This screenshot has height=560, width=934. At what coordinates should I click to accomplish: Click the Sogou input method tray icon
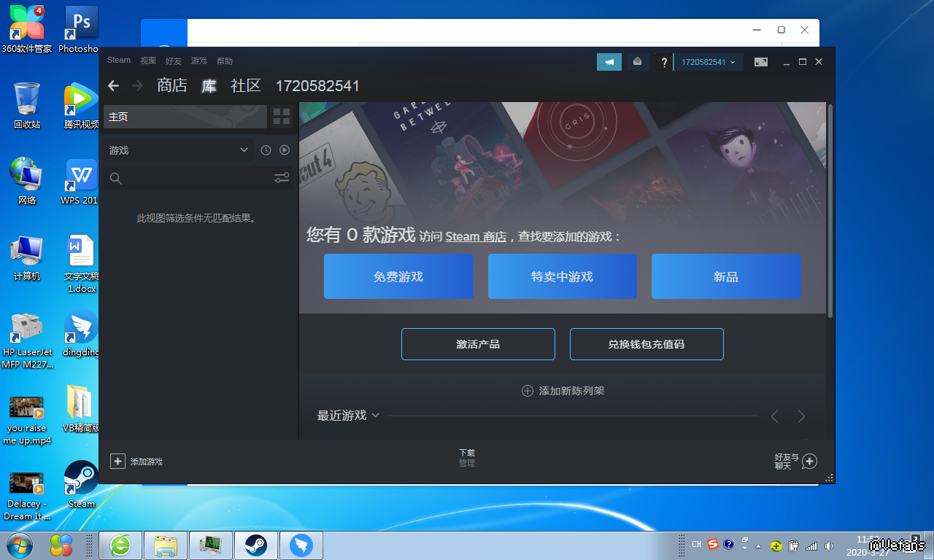pyautogui.click(x=713, y=545)
